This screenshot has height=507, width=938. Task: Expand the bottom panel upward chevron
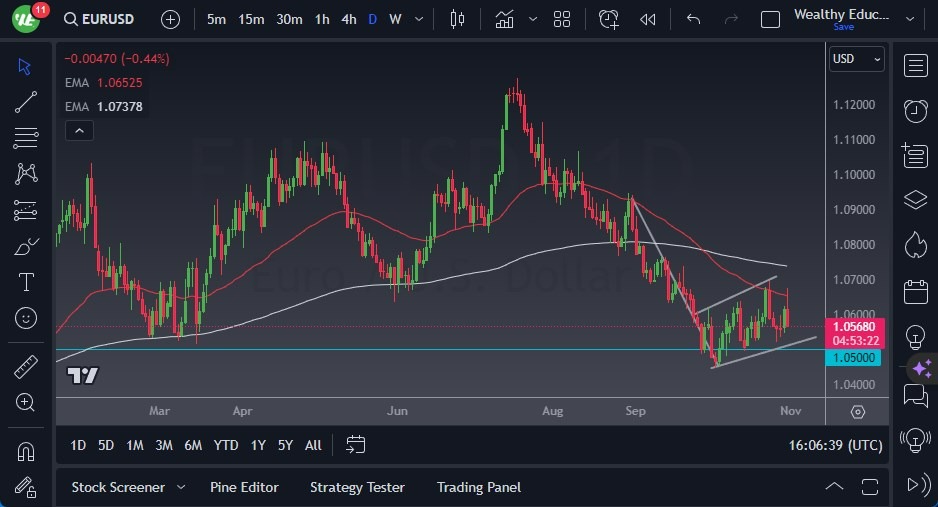[834, 487]
